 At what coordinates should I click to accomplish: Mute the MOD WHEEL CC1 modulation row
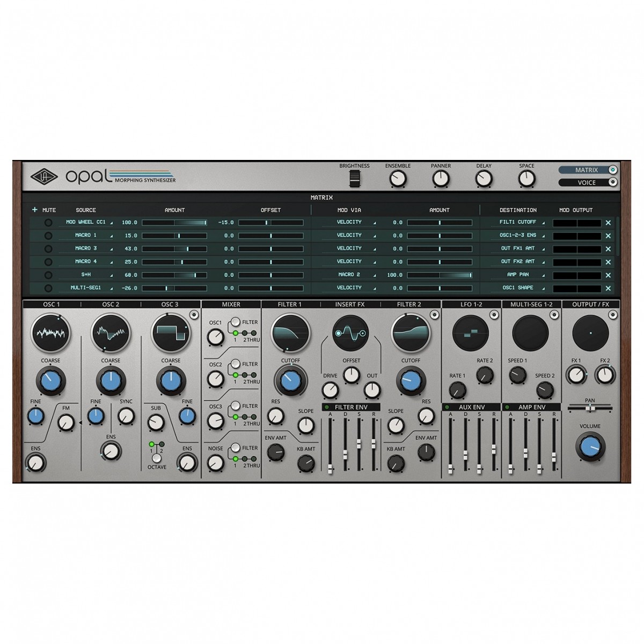coord(48,222)
